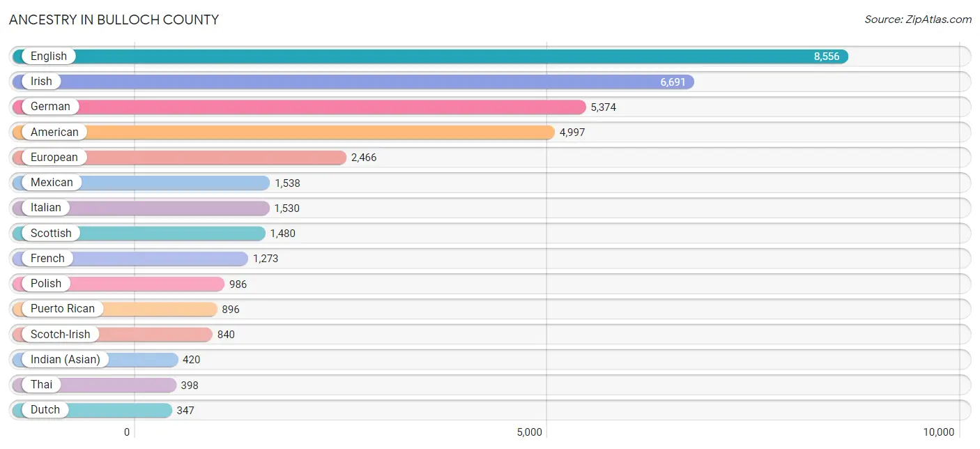980x449 pixels.
Task: Select the Irish ancestry label
Action: tap(41, 82)
